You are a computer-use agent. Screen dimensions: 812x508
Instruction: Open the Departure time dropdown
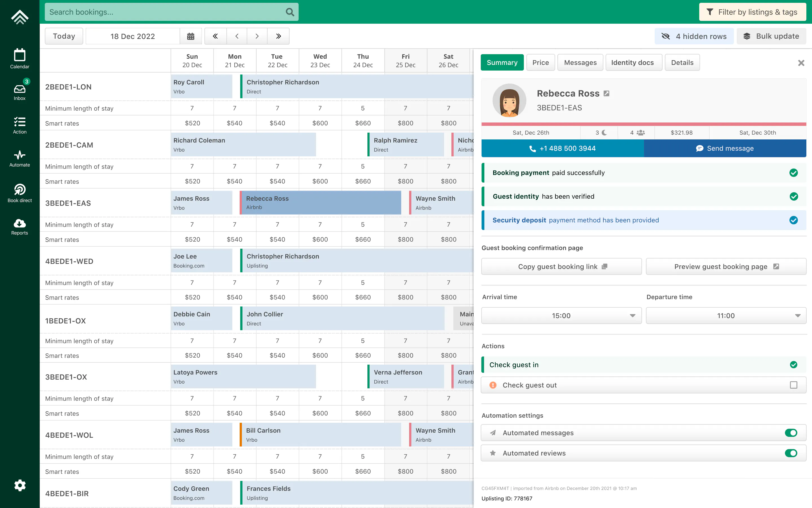tap(726, 316)
